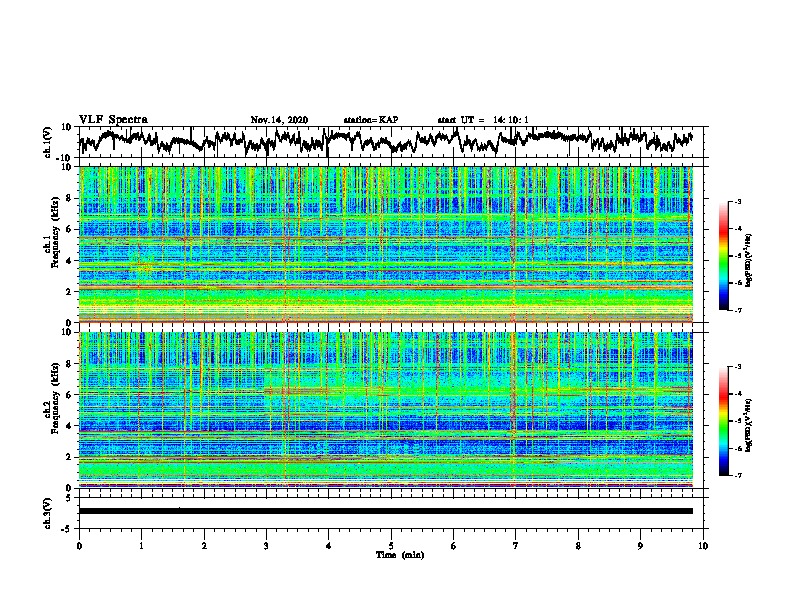
Task: Click the time axis tick label '10'
Action: click(703, 546)
